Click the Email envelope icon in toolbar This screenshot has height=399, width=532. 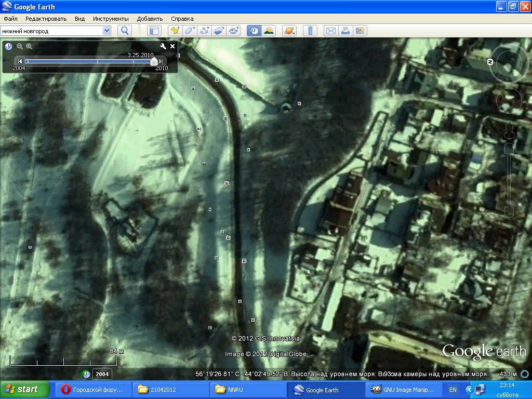330,31
